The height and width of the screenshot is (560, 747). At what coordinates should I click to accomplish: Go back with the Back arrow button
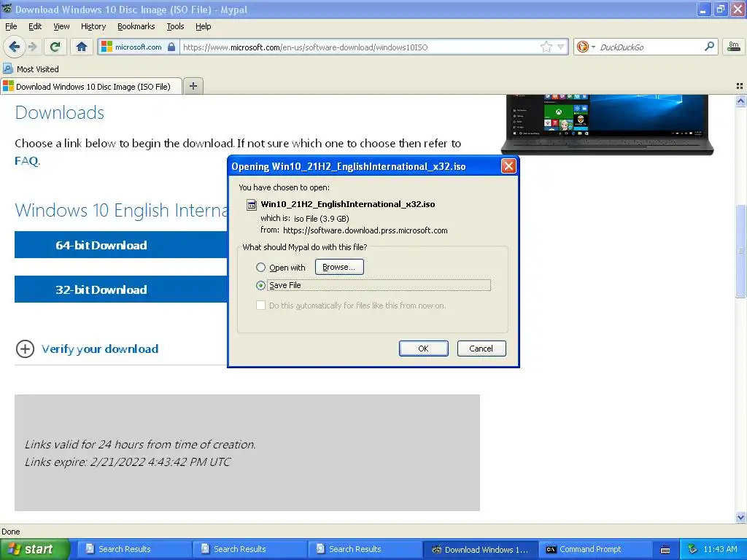[14, 47]
